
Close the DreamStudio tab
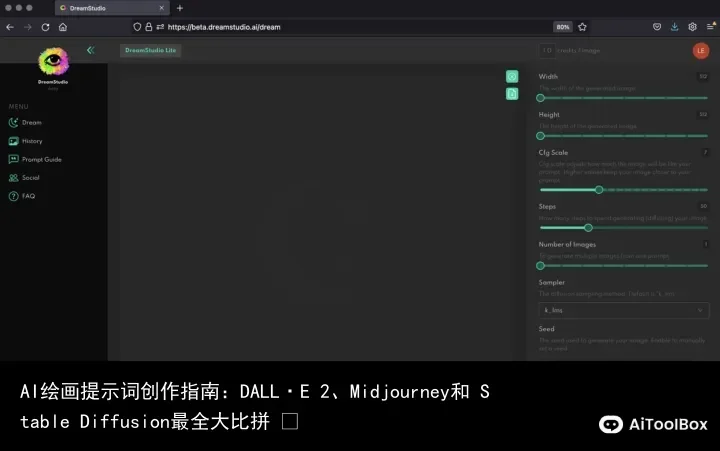coord(161,8)
